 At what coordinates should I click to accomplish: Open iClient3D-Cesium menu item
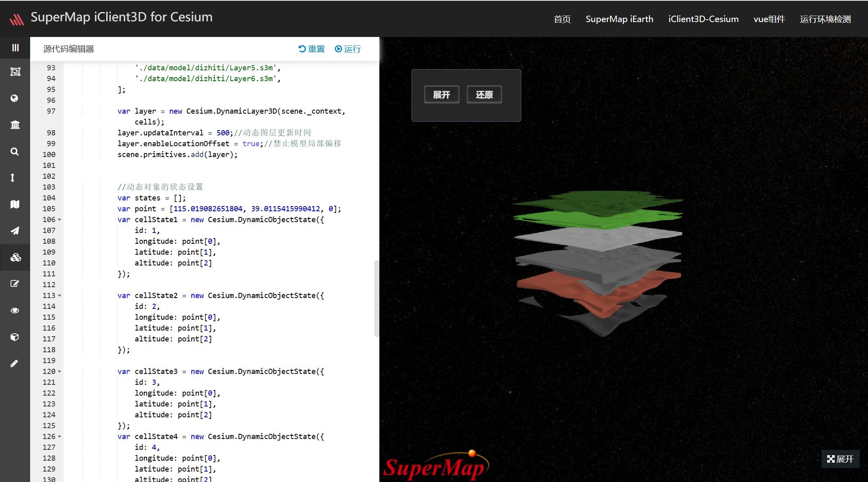click(x=703, y=19)
